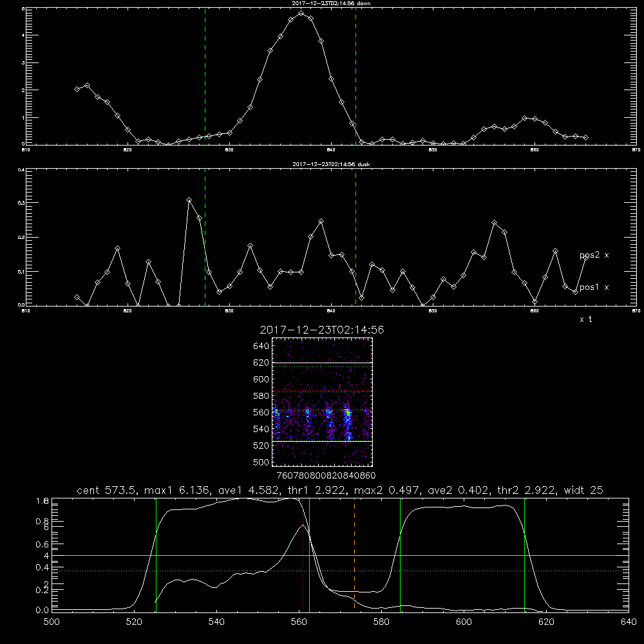Click the blue dotted horizontal threshold line
The image size is (644, 644).
(x=340, y=571)
